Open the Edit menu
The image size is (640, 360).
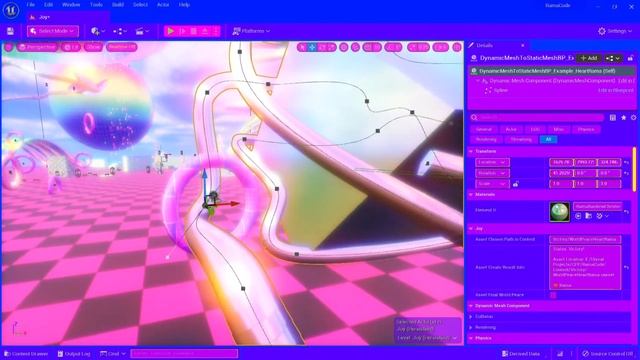[49, 5]
